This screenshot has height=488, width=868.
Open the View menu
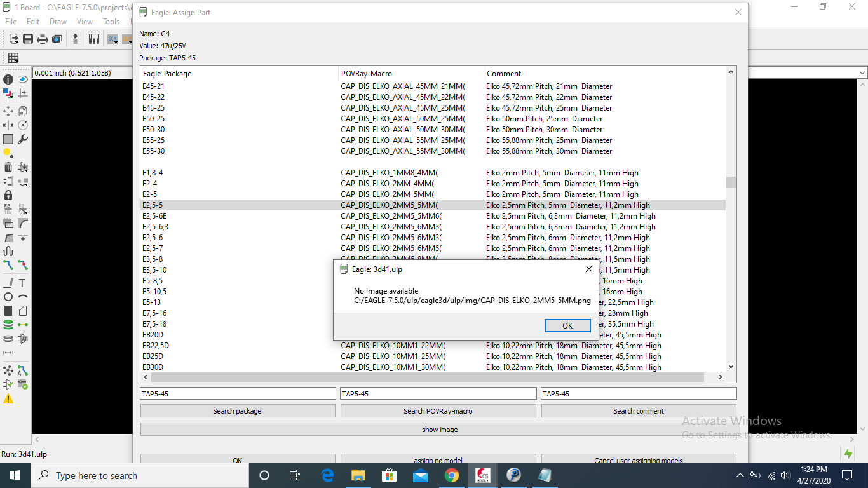tap(85, 22)
